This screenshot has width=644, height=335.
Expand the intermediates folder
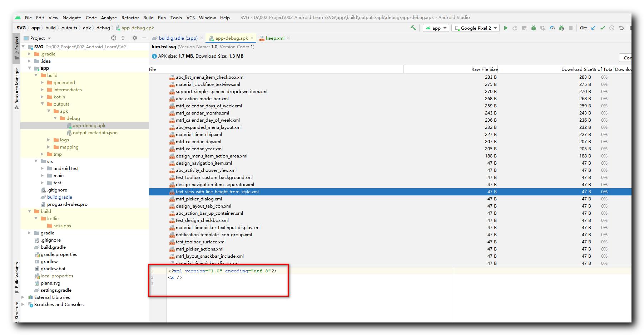[43, 90]
